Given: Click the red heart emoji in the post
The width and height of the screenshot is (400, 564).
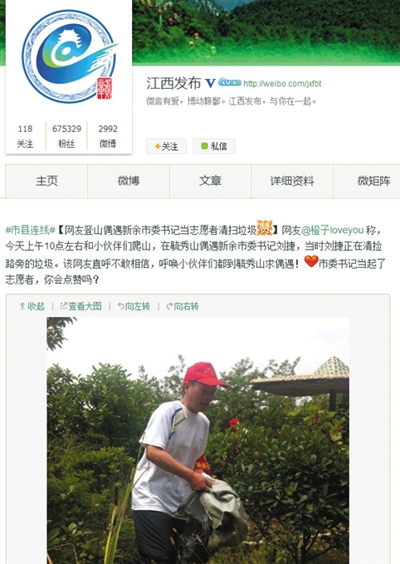Looking at the screenshot, I should 311,261.
